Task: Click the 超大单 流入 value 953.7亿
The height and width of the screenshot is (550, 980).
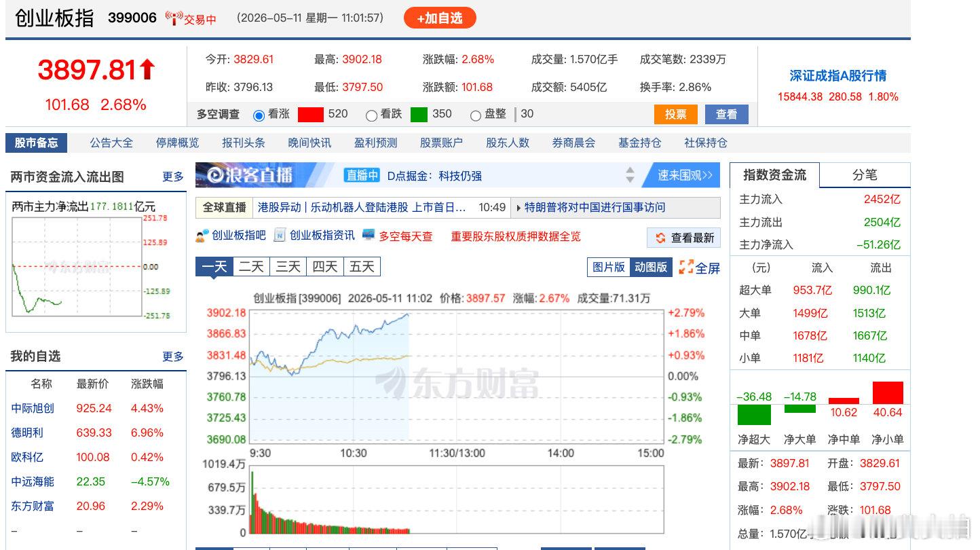Action: 813,290
